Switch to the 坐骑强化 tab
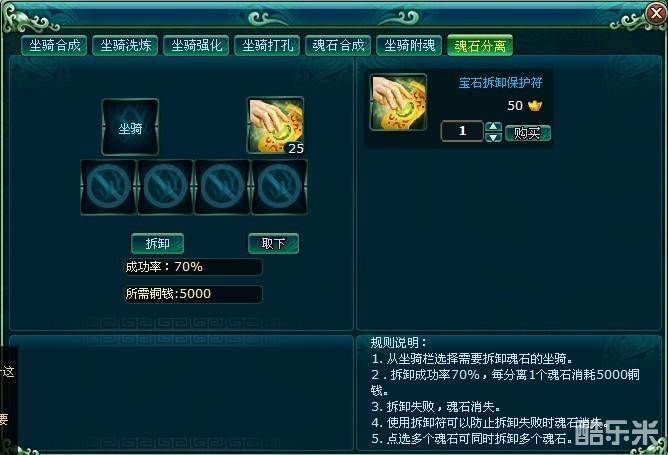The width and height of the screenshot is (668, 455). 196,45
